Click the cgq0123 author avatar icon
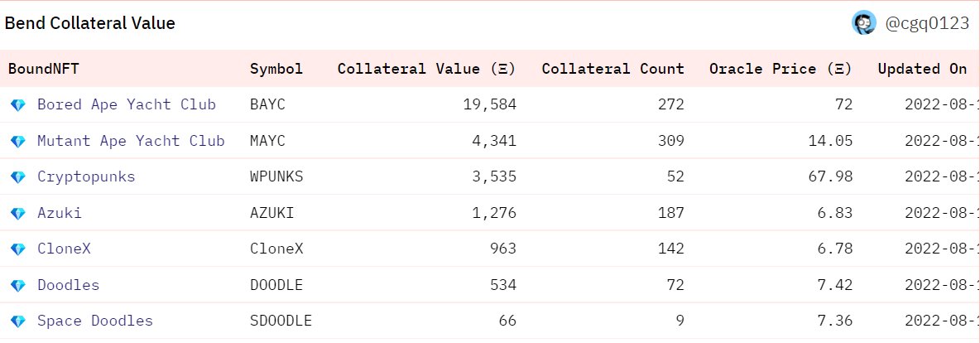Screen dimensions: 980x343 click(864, 23)
